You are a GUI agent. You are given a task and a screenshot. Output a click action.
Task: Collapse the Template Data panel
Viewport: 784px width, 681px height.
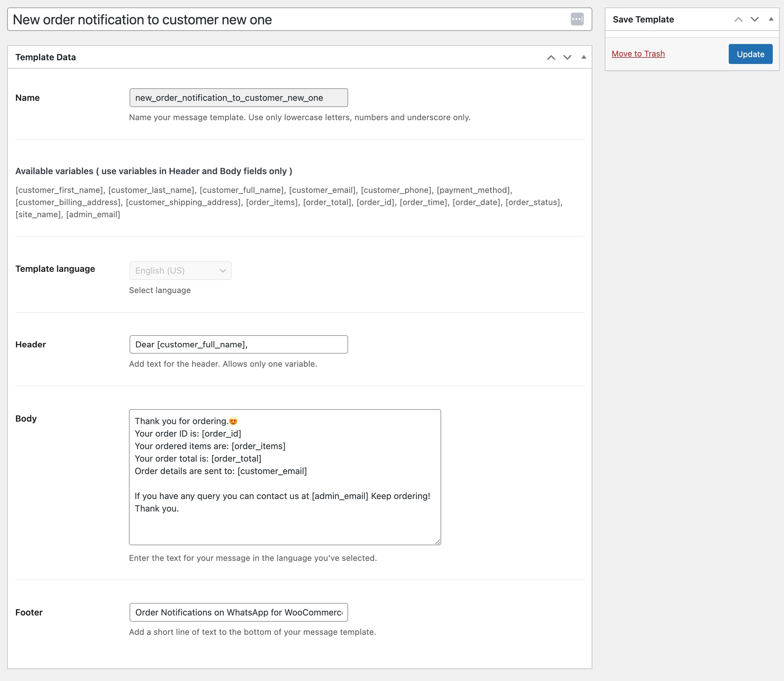tap(584, 57)
